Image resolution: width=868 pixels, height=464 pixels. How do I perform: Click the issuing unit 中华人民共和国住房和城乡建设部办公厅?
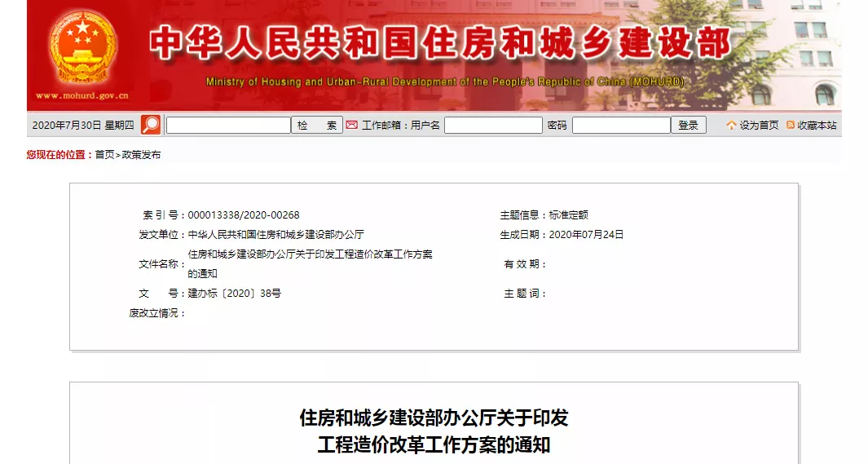tap(275, 235)
